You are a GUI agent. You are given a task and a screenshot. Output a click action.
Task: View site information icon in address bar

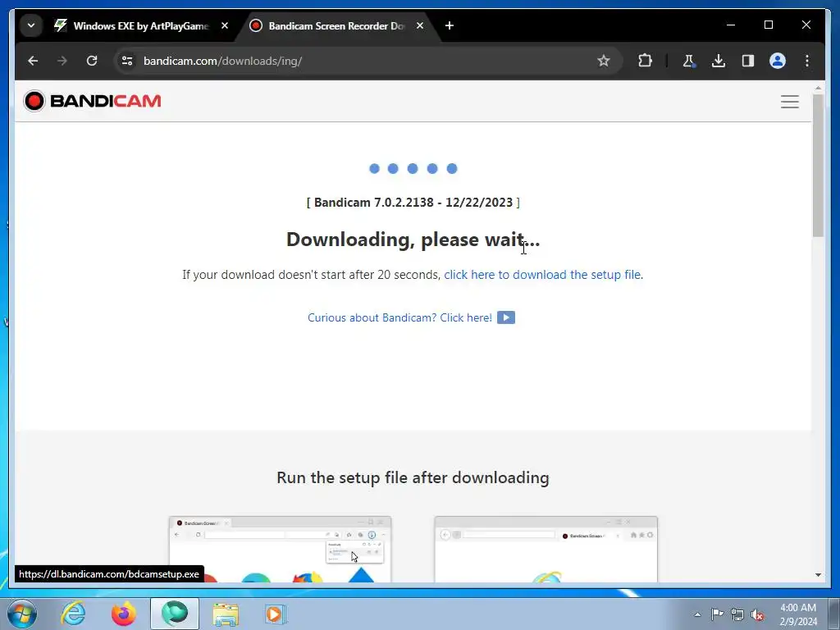point(127,61)
